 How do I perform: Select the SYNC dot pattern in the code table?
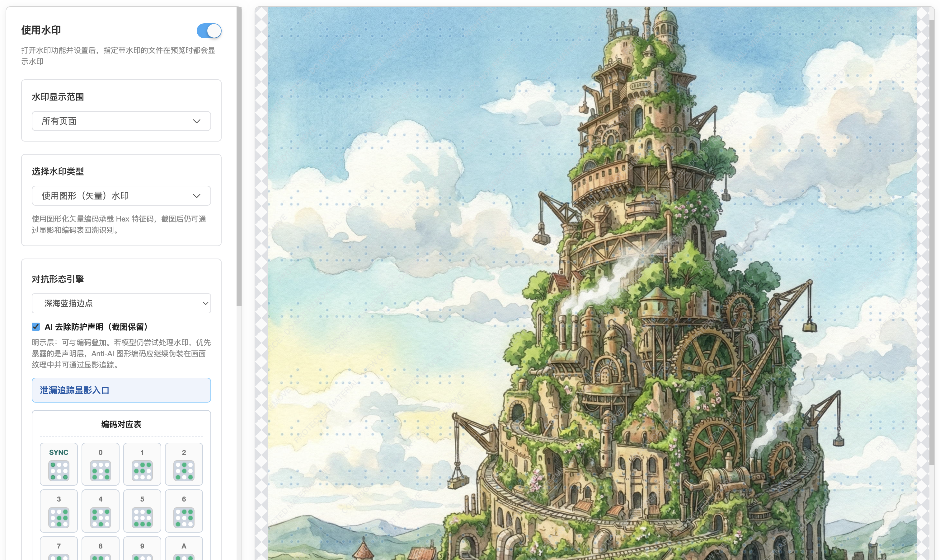[x=59, y=471]
